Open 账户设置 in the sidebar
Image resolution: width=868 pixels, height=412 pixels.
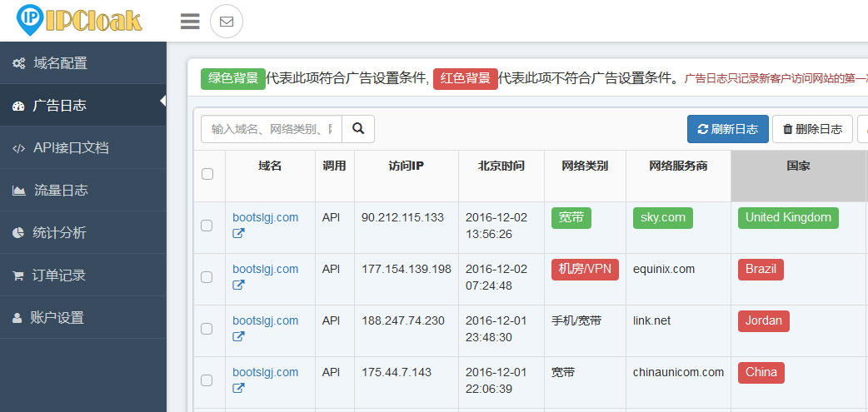pyautogui.click(x=83, y=318)
